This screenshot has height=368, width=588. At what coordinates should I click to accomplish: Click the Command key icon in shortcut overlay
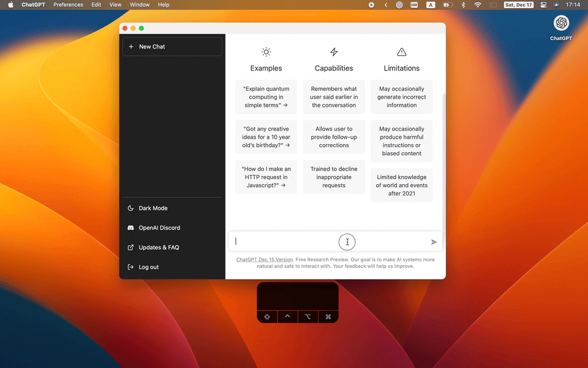tap(328, 316)
